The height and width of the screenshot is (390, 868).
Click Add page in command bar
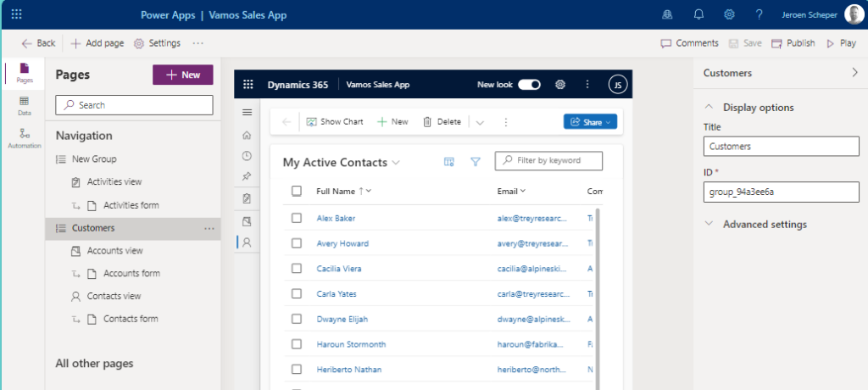coord(97,43)
